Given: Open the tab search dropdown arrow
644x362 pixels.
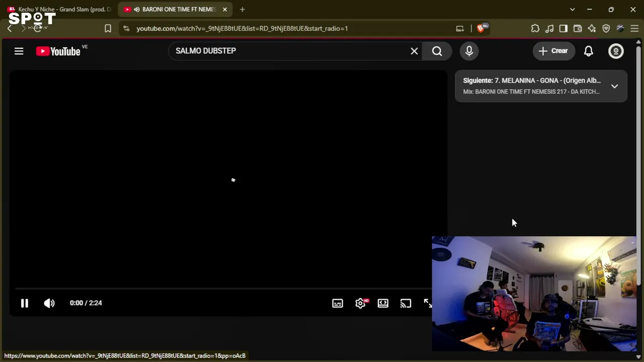Looking at the screenshot, I should (572, 10).
